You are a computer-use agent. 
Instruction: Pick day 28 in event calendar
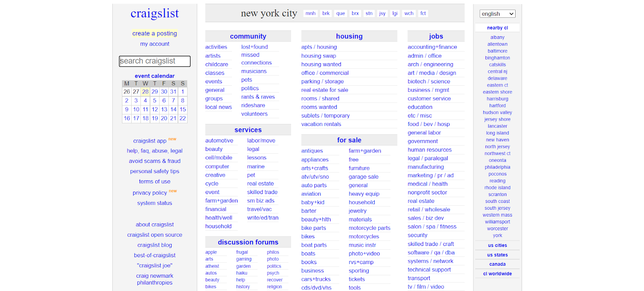(145, 92)
